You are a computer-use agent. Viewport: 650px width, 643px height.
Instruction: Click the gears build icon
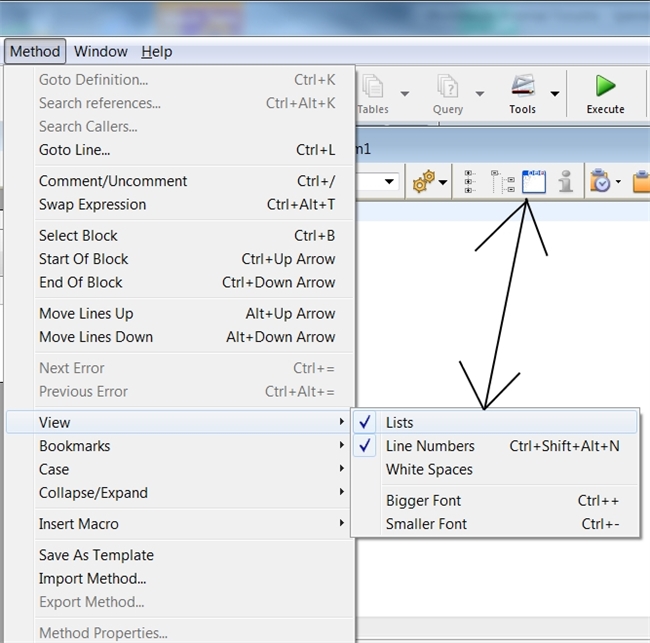point(424,181)
